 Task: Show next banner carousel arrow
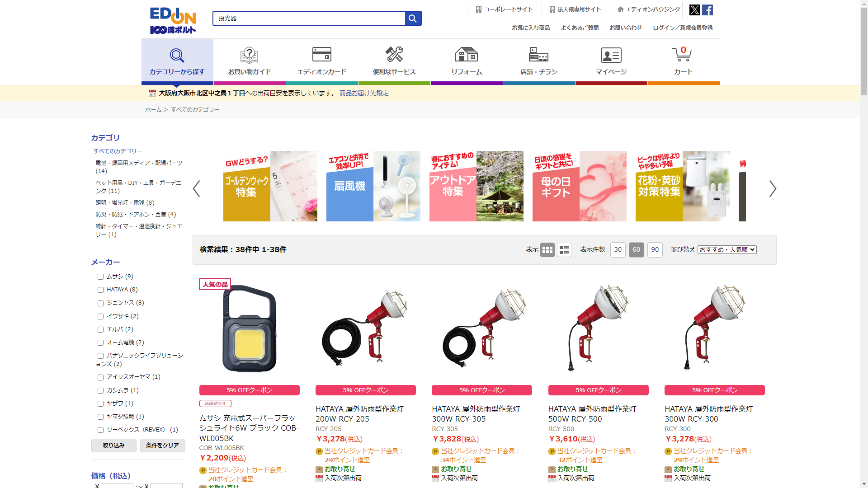point(773,189)
